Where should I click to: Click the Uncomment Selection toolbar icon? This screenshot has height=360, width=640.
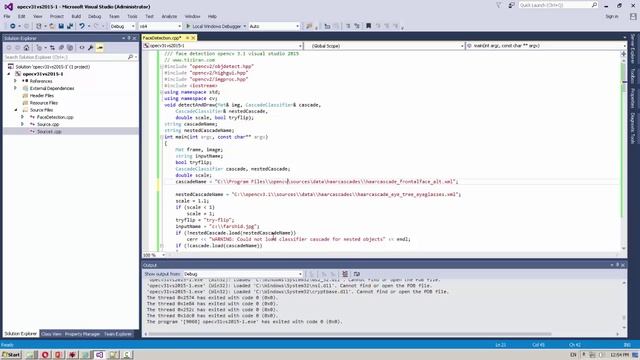[357, 26]
